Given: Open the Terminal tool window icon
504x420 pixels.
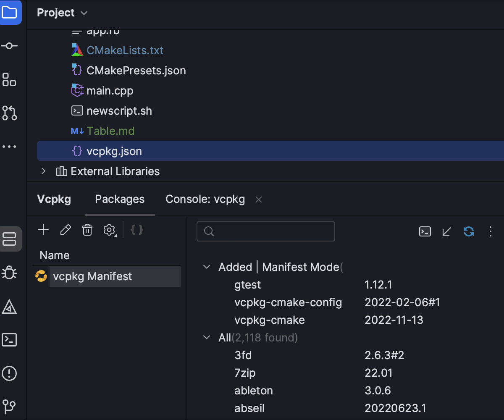Looking at the screenshot, I should pyautogui.click(x=9, y=340).
